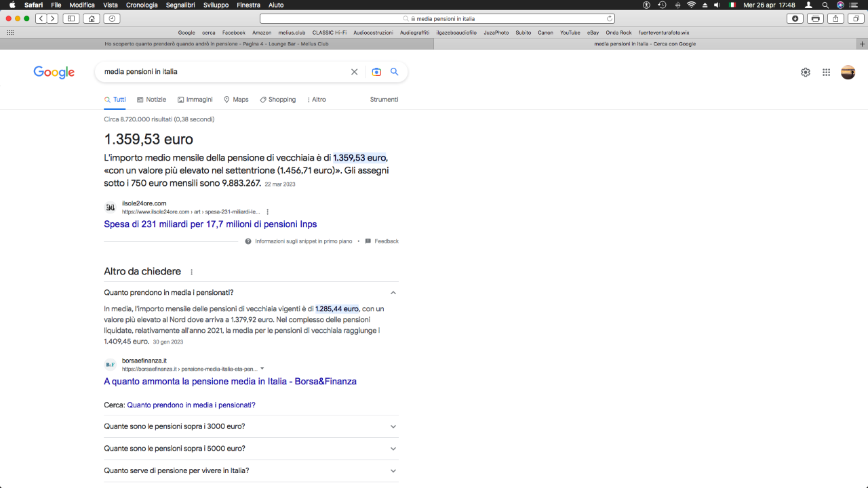Open JuzaPhoto bookmark

coord(496,33)
